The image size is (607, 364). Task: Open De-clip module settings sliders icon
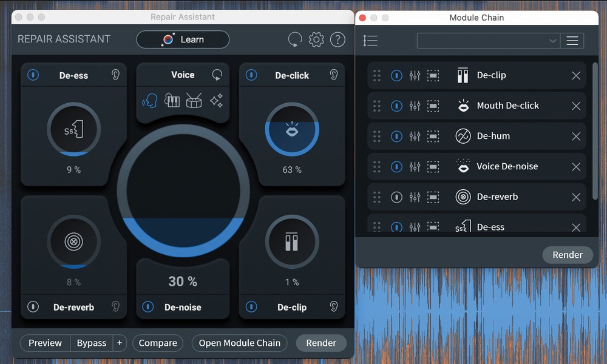[x=415, y=75]
